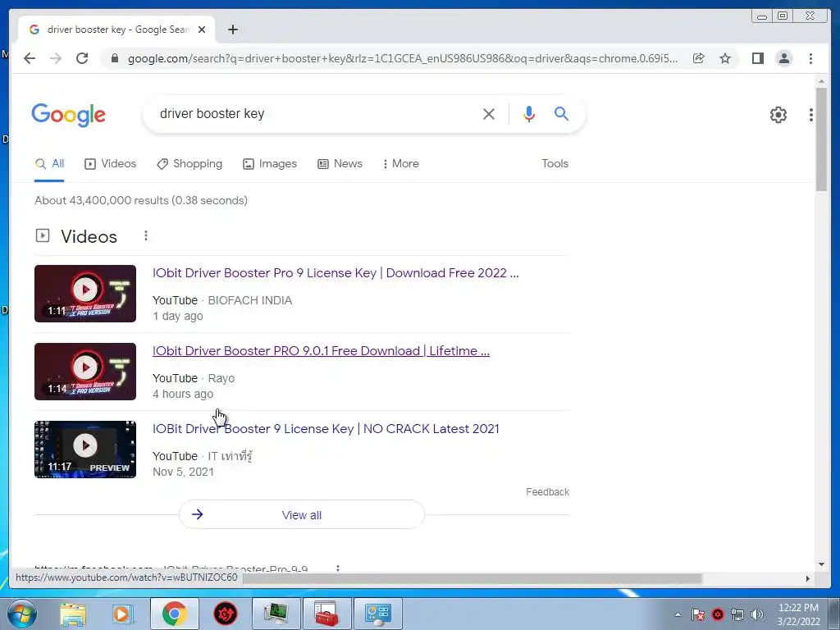
Task: Launch Windows Media Player from taskbar
Action: pyautogui.click(x=123, y=614)
